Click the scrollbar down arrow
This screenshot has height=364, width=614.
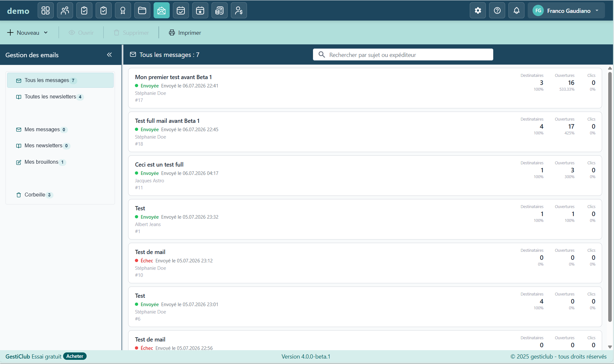(x=610, y=347)
